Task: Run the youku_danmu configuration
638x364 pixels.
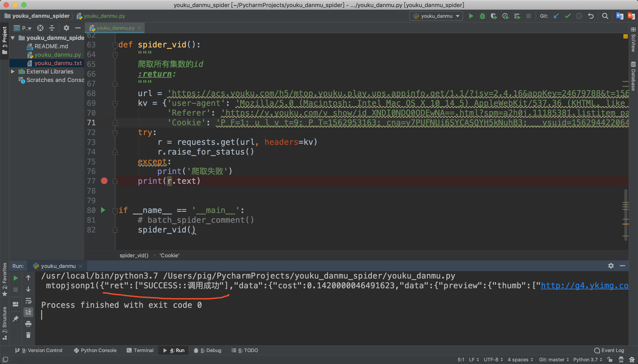Action: (471, 16)
